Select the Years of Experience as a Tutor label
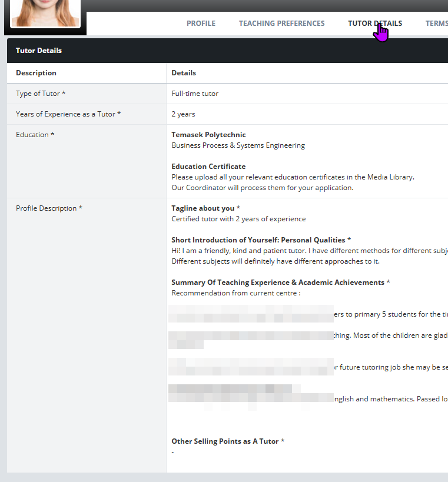Viewport: 448px width, 482px height. point(68,114)
